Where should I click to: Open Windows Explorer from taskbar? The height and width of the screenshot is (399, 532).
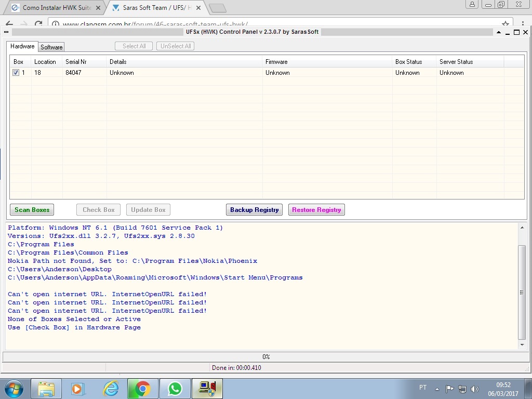pyautogui.click(x=46, y=389)
